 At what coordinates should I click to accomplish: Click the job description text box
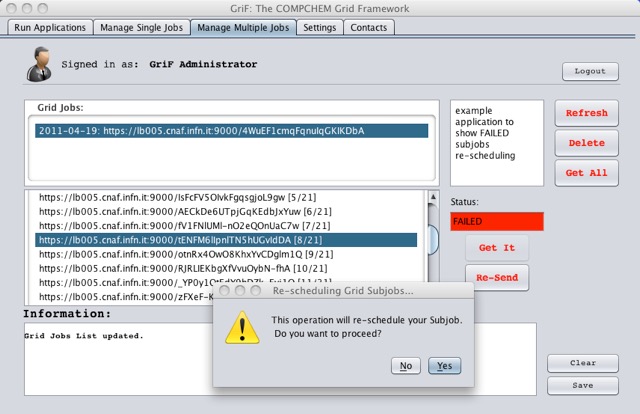tap(497, 143)
